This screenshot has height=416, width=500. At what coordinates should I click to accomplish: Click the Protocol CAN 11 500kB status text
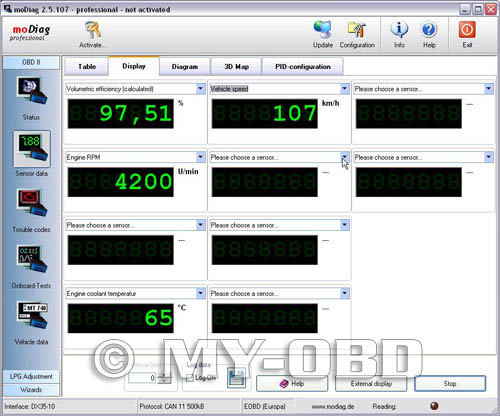click(x=172, y=406)
